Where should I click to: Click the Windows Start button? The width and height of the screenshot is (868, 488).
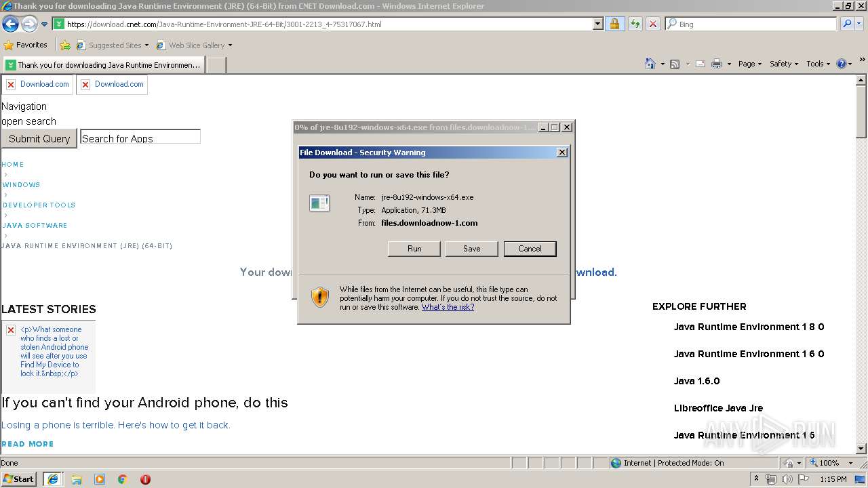19,479
